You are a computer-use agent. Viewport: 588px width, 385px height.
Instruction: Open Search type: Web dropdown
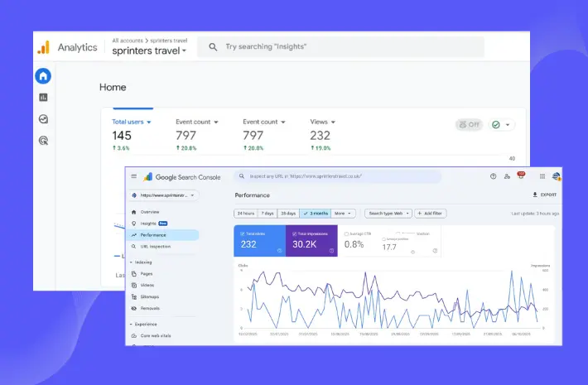[388, 214]
